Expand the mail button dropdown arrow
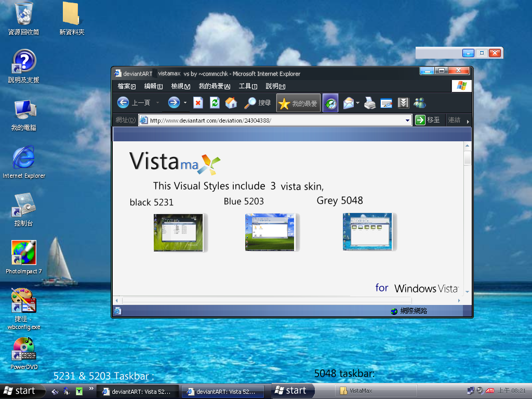Viewport: 532px width, 399px height. pos(357,102)
